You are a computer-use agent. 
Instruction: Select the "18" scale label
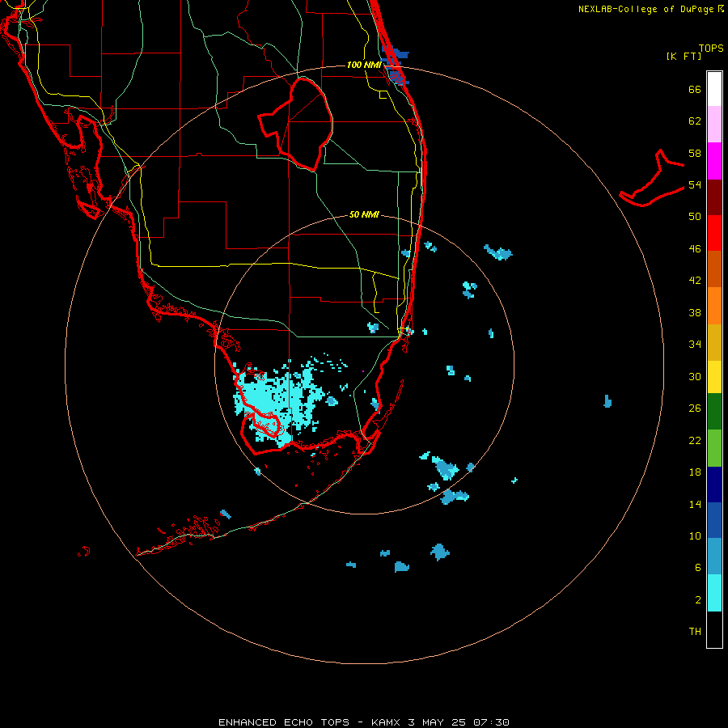click(695, 472)
